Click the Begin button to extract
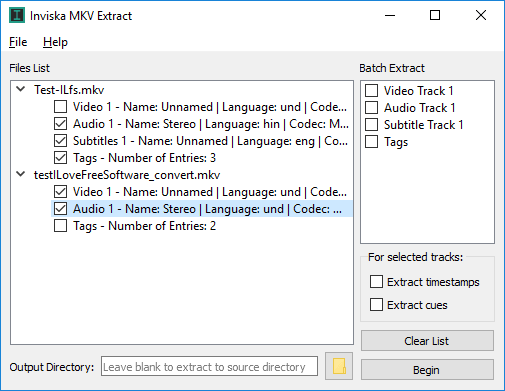Image resolution: width=505 pixels, height=391 pixels. pos(427,370)
